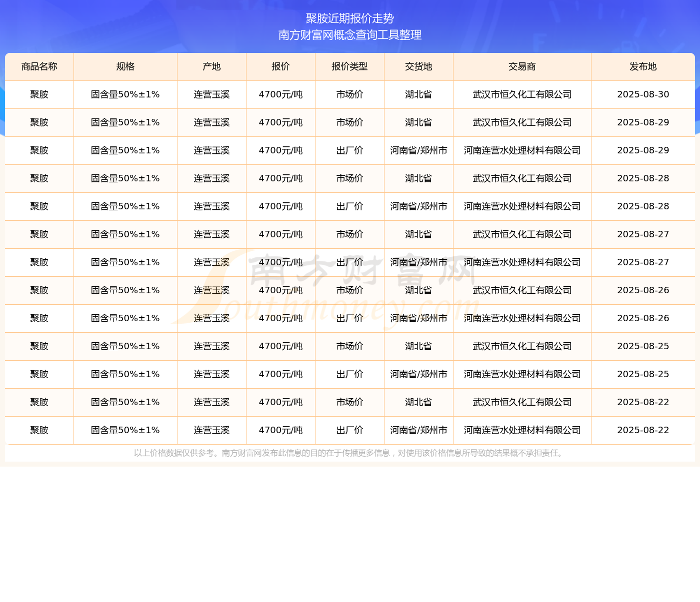Click the 产地 column header

point(211,66)
